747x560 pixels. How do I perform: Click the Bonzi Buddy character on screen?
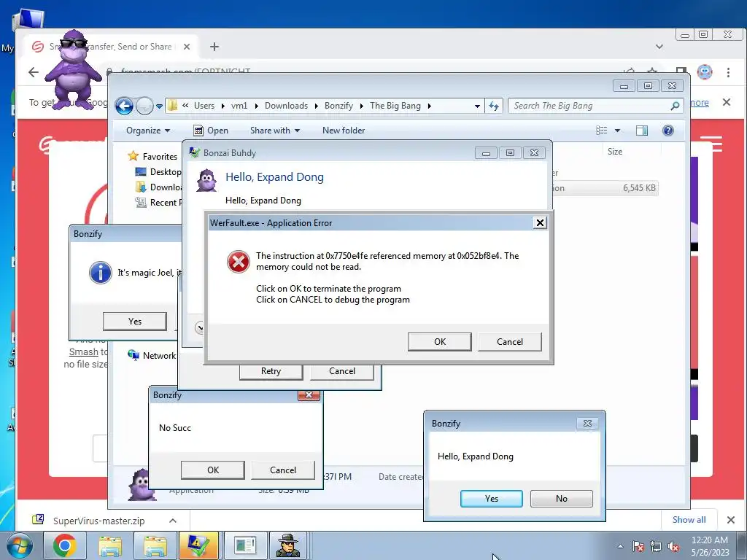coord(74,71)
